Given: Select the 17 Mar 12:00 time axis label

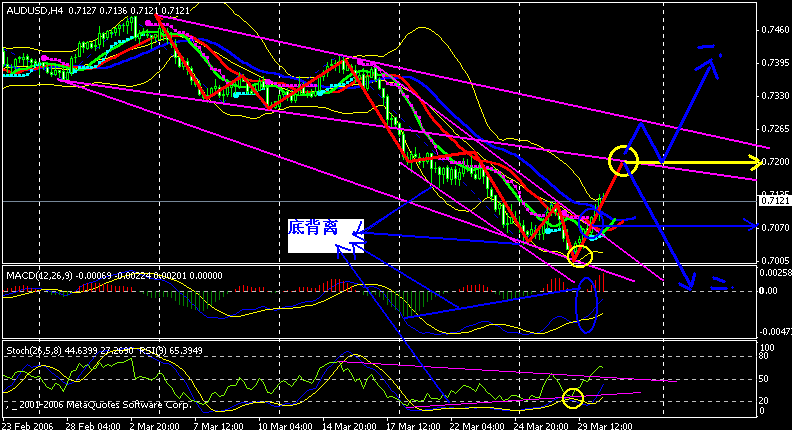Looking at the screenshot, I should [412, 425].
